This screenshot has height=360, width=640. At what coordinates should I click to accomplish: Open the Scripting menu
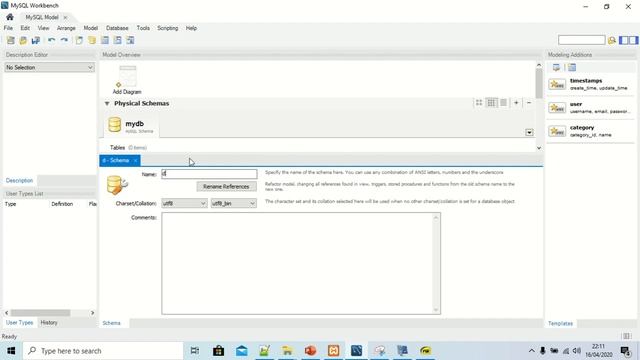pyautogui.click(x=168, y=28)
